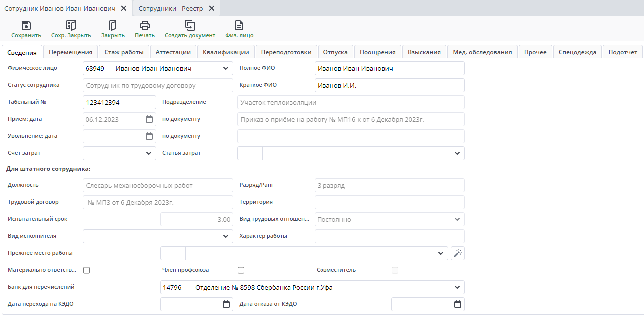Click the Подразделение field

pos(351,102)
